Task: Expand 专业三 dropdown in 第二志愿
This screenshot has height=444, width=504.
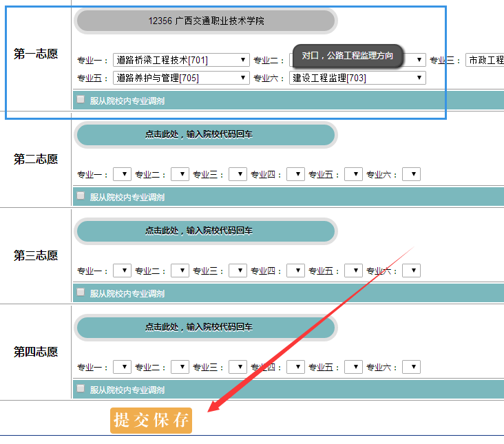Action: coord(238,174)
